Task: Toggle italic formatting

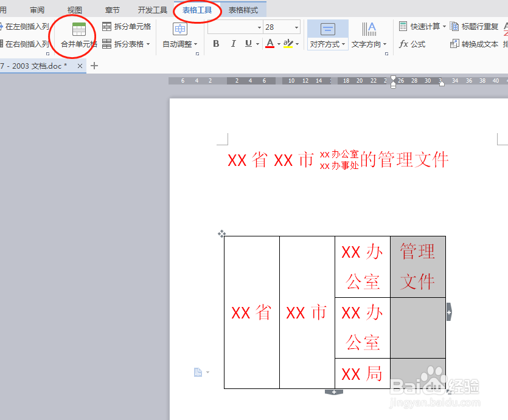Action: pos(233,44)
